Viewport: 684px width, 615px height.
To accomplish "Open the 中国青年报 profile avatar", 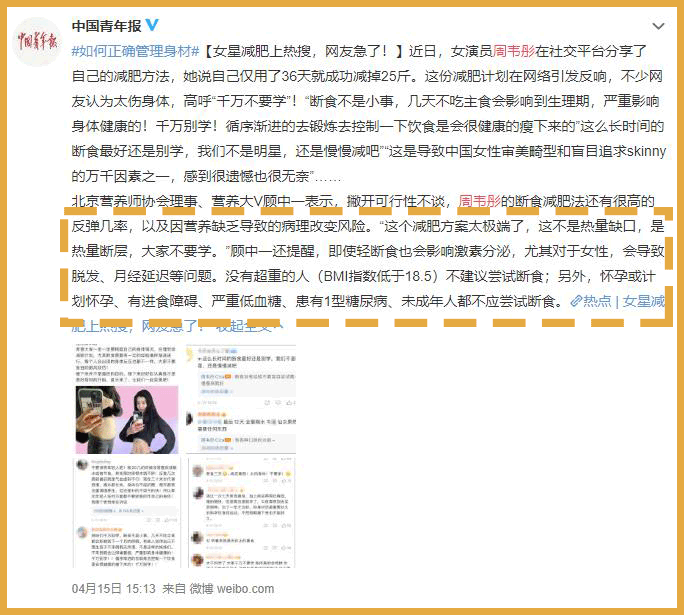I will pos(37,41).
